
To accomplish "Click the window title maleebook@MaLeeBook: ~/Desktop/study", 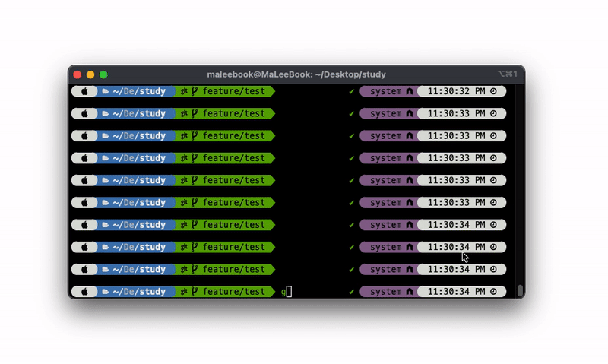I will 296,74.
